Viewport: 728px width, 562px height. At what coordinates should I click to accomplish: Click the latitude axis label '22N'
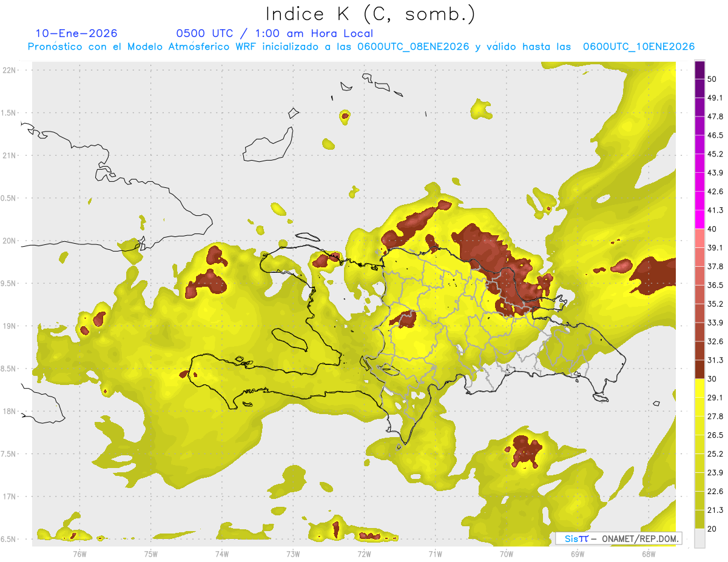pyautogui.click(x=10, y=70)
